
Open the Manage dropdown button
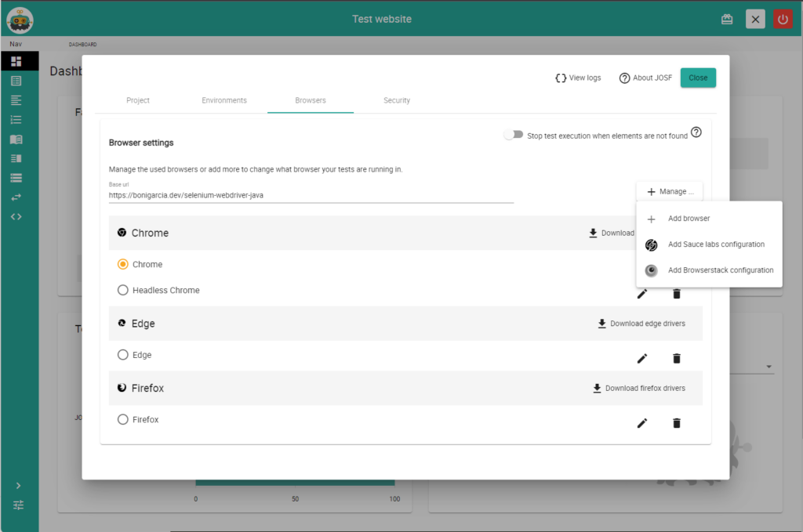(670, 191)
